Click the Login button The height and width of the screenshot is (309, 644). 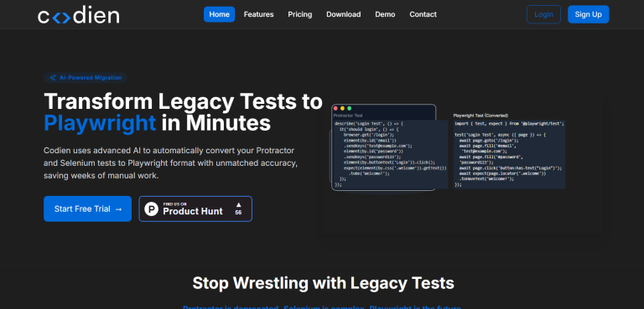point(543,14)
